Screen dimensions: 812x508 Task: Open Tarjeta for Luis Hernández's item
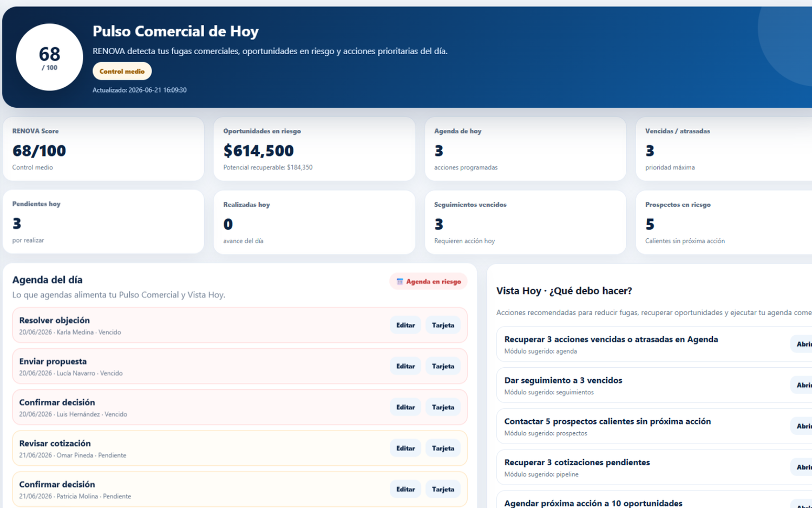[443, 407]
